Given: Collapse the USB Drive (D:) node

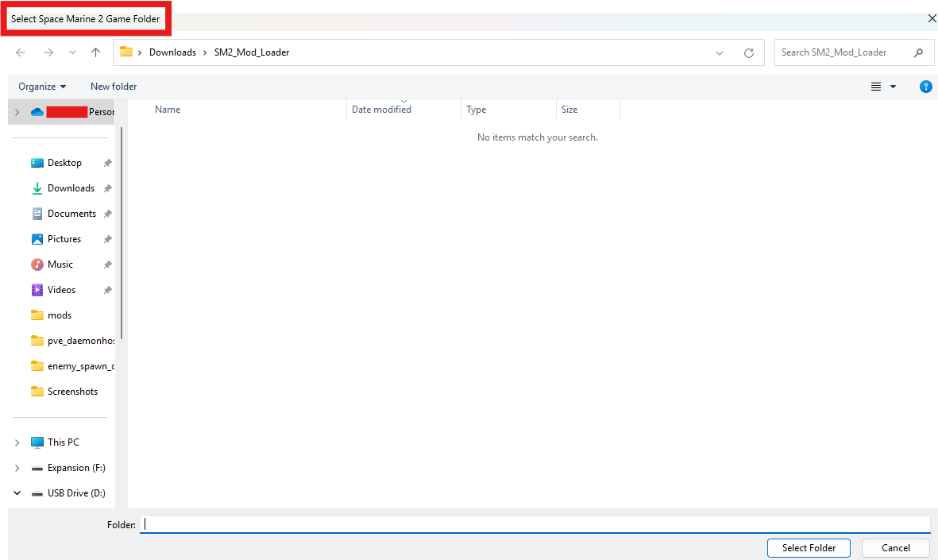Looking at the screenshot, I should [x=17, y=493].
